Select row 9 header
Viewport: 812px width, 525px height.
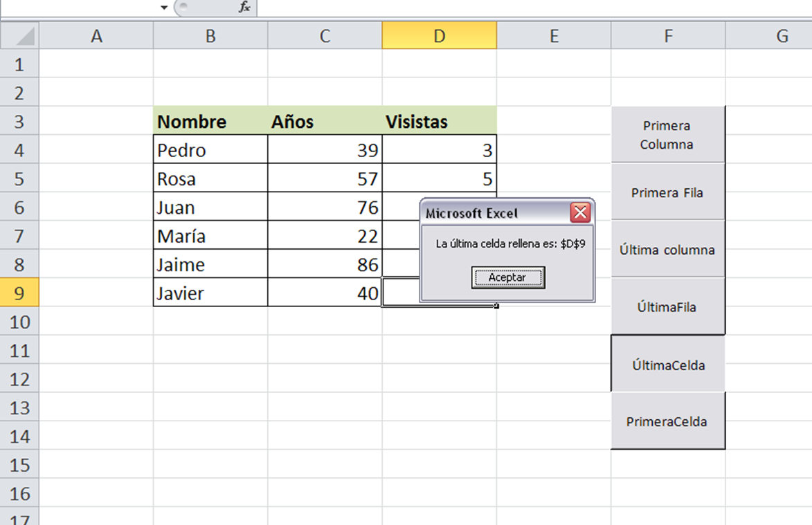tap(19, 293)
